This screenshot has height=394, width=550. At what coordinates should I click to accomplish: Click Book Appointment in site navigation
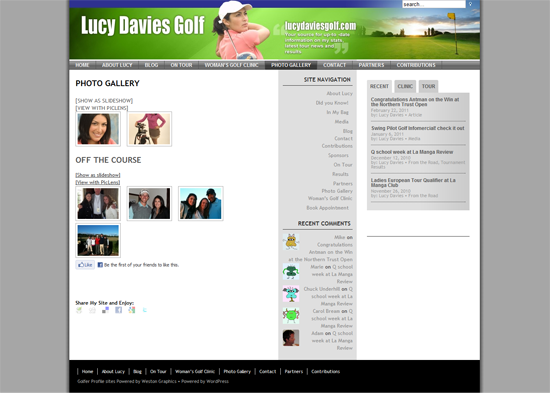[327, 208]
